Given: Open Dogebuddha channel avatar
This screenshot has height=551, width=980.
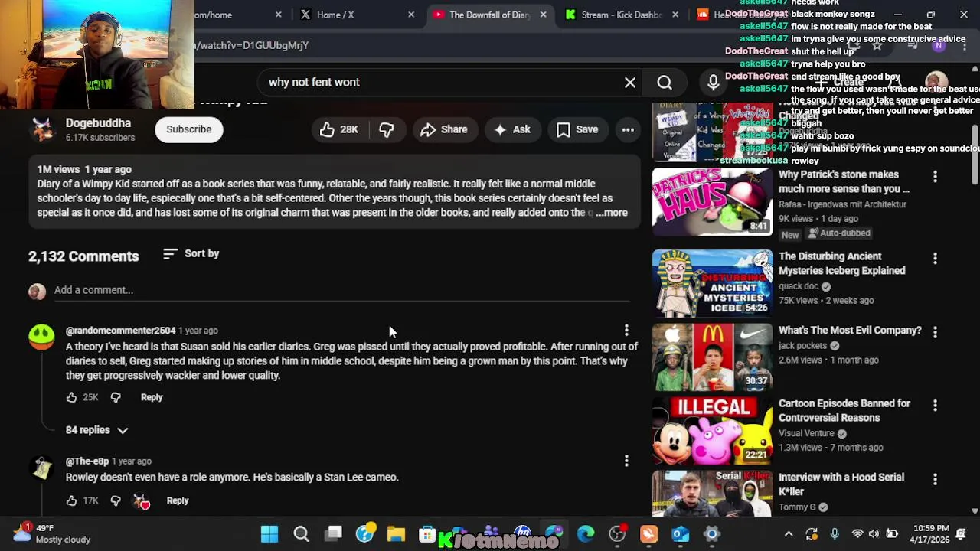Looking at the screenshot, I should [x=43, y=129].
